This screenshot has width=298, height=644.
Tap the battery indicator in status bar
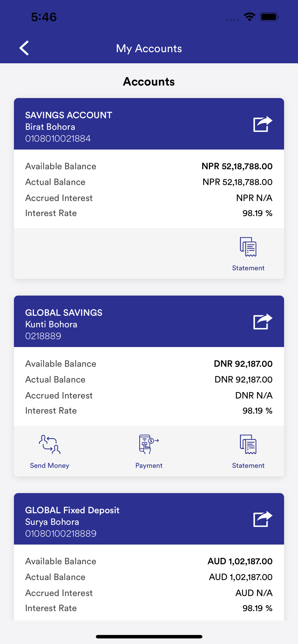(269, 17)
